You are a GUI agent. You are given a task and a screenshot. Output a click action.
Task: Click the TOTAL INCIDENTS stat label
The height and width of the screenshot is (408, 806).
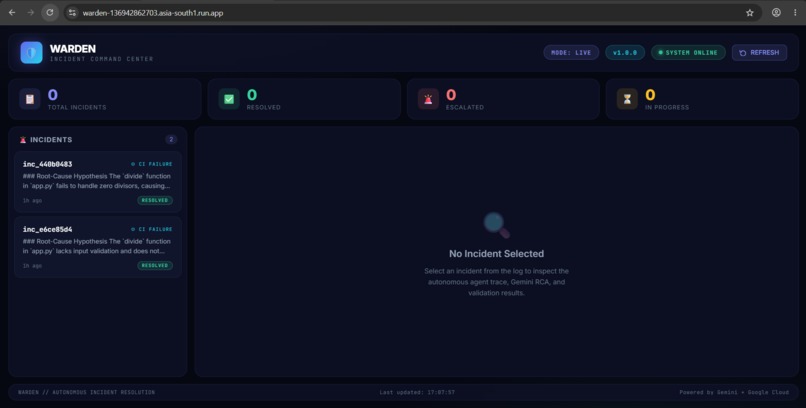(77, 107)
